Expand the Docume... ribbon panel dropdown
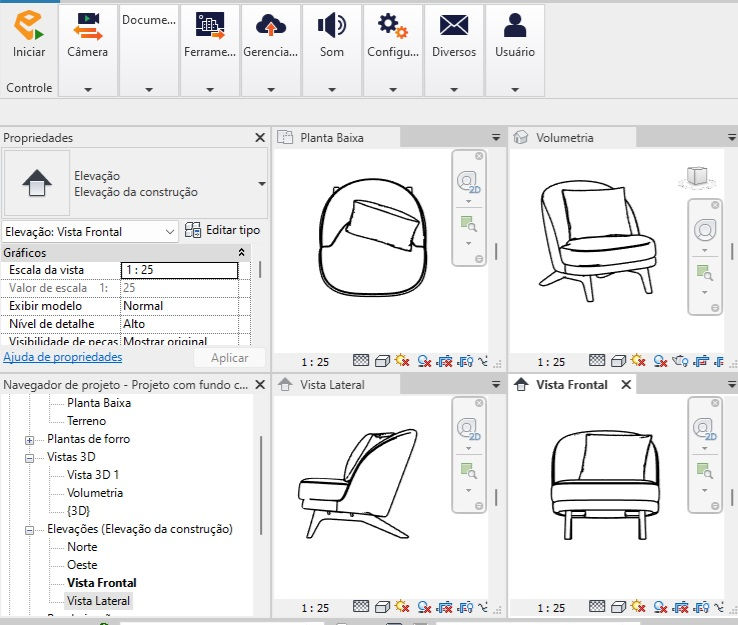The image size is (738, 625). (x=149, y=89)
